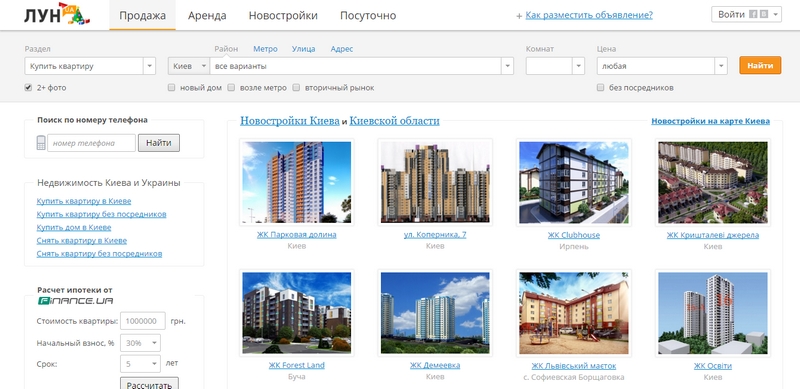
Task: Click the orange Найти search button
Action: (x=760, y=65)
